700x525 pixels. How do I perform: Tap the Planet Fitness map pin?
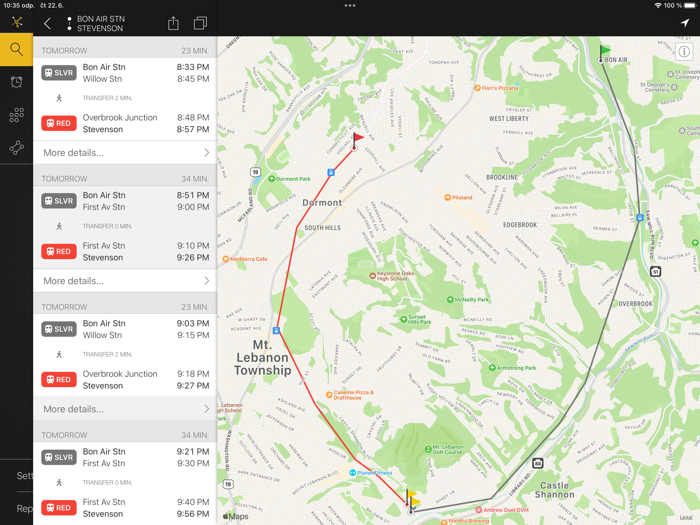click(352, 472)
